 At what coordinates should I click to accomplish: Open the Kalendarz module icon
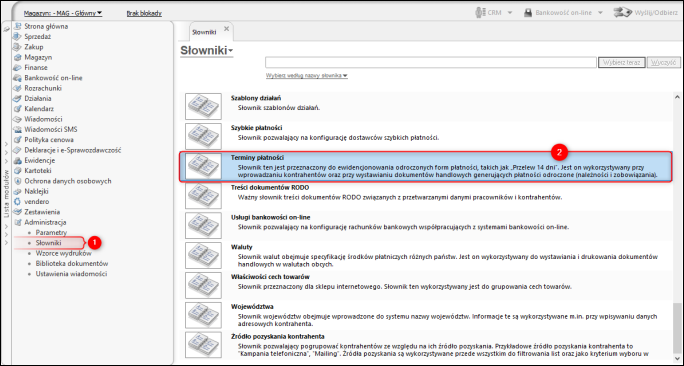(x=17, y=109)
